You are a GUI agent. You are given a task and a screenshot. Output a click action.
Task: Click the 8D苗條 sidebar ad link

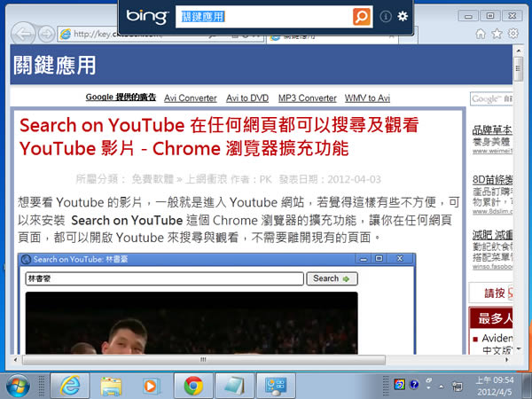point(492,179)
